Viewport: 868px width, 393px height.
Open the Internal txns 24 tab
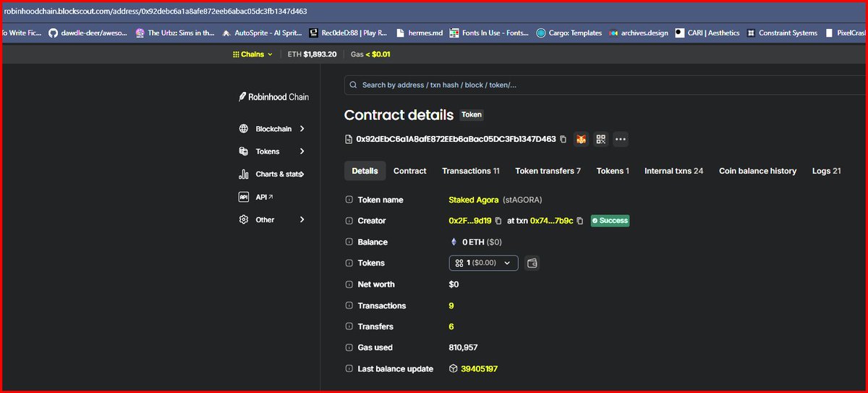[x=673, y=171]
